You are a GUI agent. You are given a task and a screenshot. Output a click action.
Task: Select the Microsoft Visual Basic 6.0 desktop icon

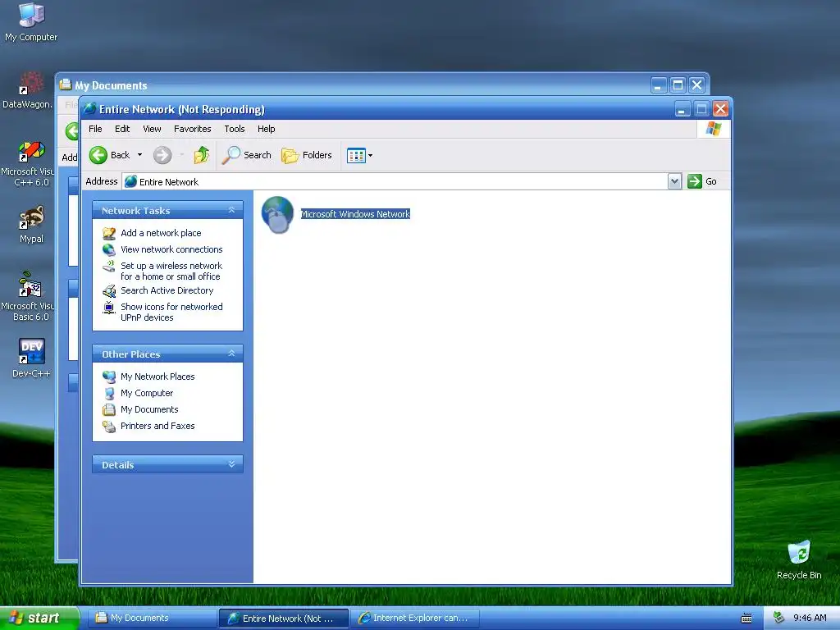click(30, 285)
